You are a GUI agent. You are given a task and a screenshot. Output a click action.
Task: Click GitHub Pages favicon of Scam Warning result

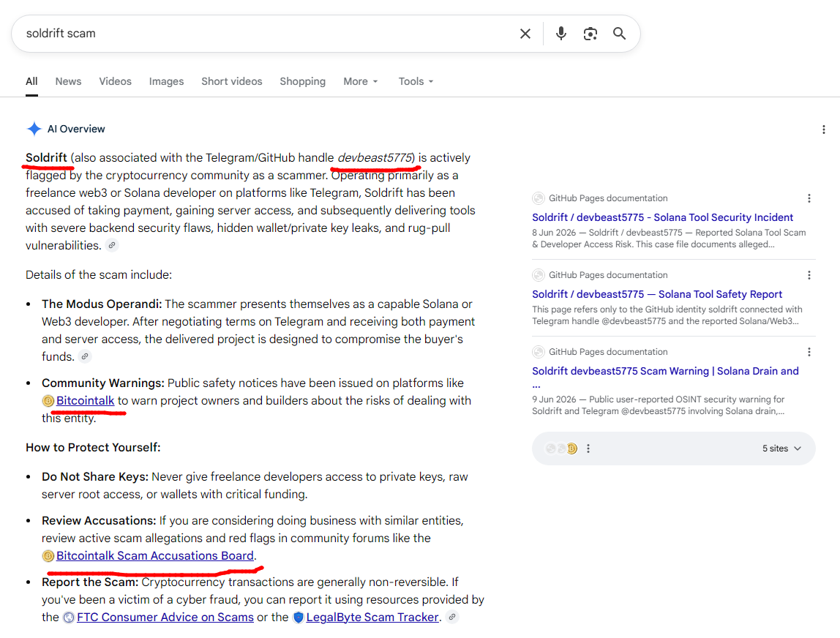click(x=539, y=352)
